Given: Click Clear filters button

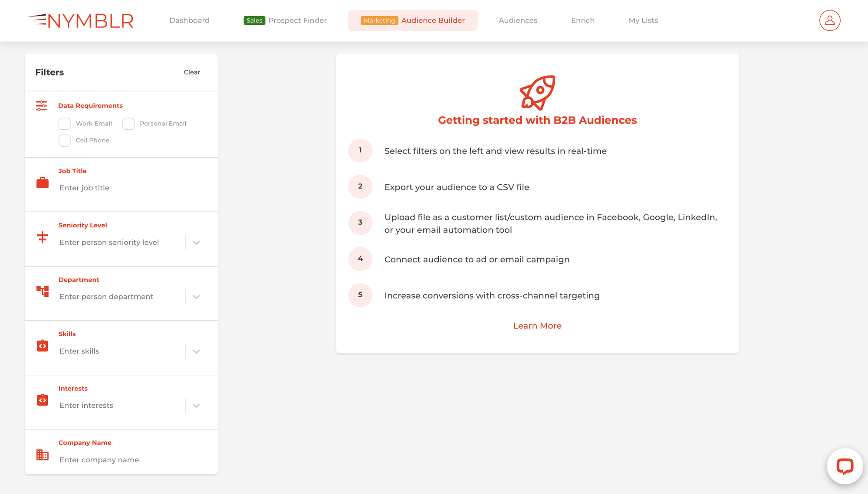Looking at the screenshot, I should coord(191,72).
